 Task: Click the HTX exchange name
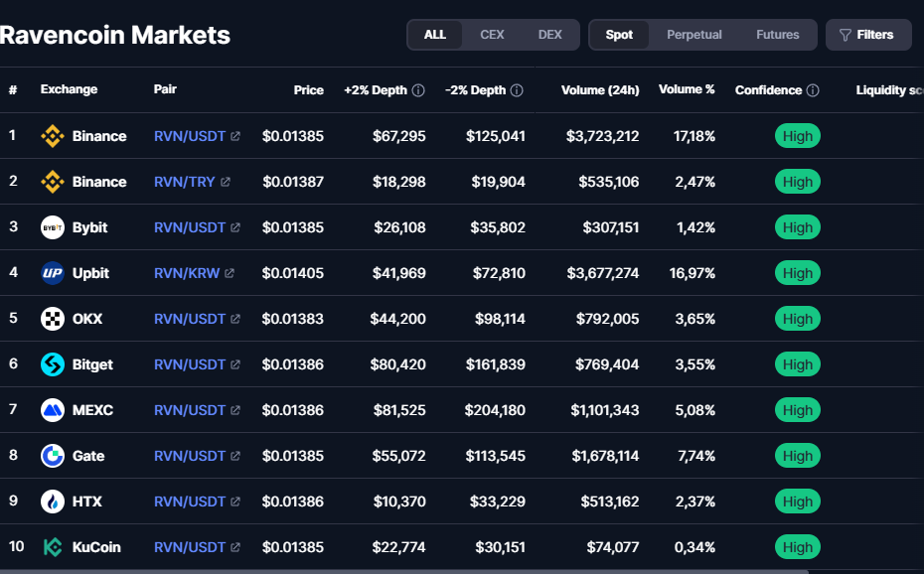tap(86, 501)
